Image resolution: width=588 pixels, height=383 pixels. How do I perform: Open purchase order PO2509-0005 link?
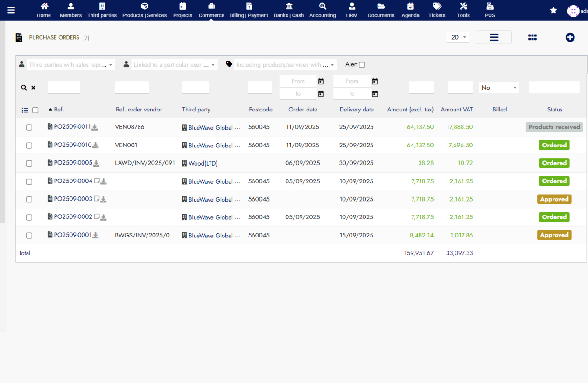point(73,163)
